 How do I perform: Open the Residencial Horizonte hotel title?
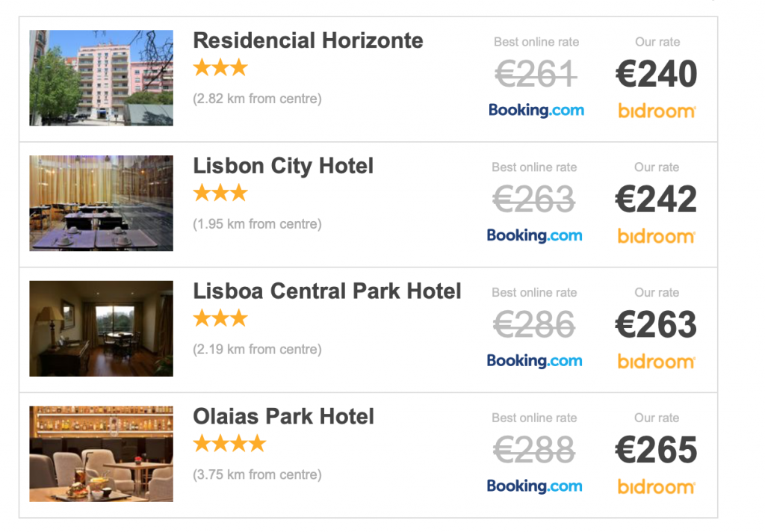coord(308,40)
